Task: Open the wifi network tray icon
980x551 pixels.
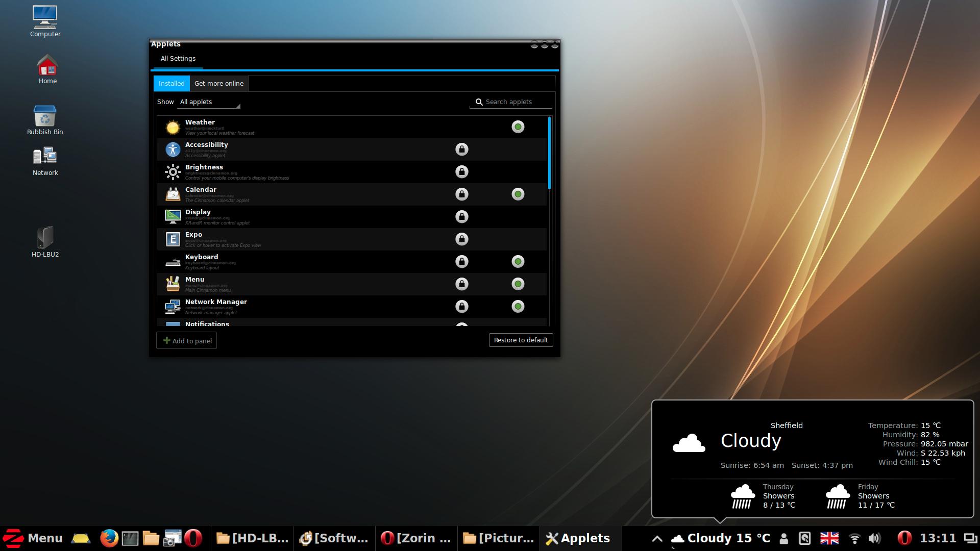Action: 854,538
